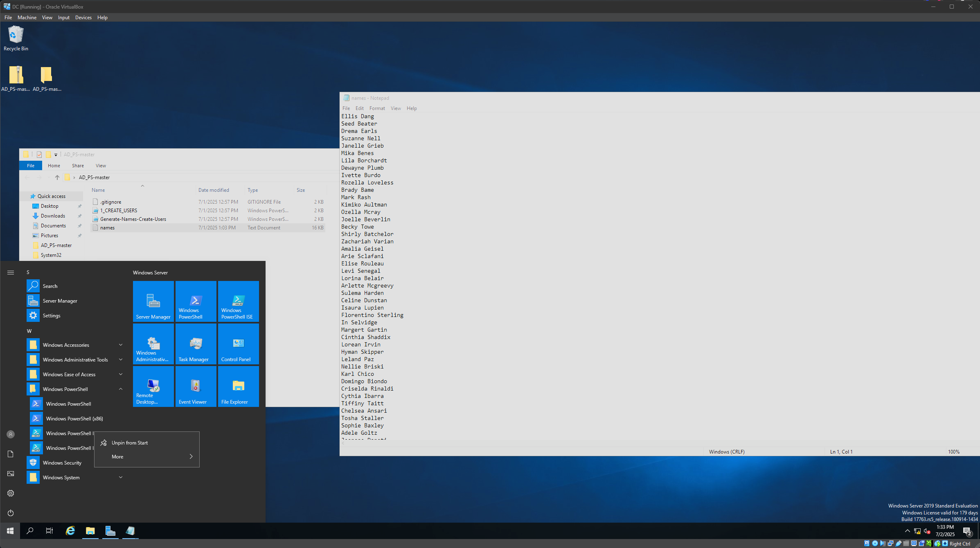Click the Start menu user account icon
The height and width of the screenshot is (548, 980).
(11, 434)
